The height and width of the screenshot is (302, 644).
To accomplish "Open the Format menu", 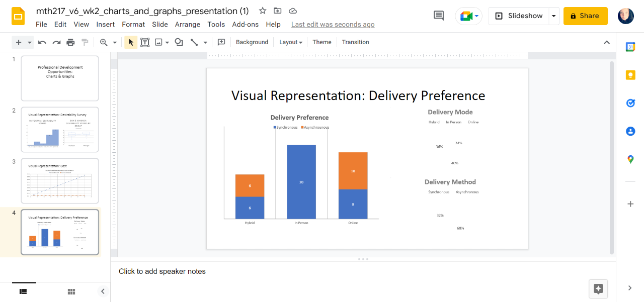I will point(133,24).
